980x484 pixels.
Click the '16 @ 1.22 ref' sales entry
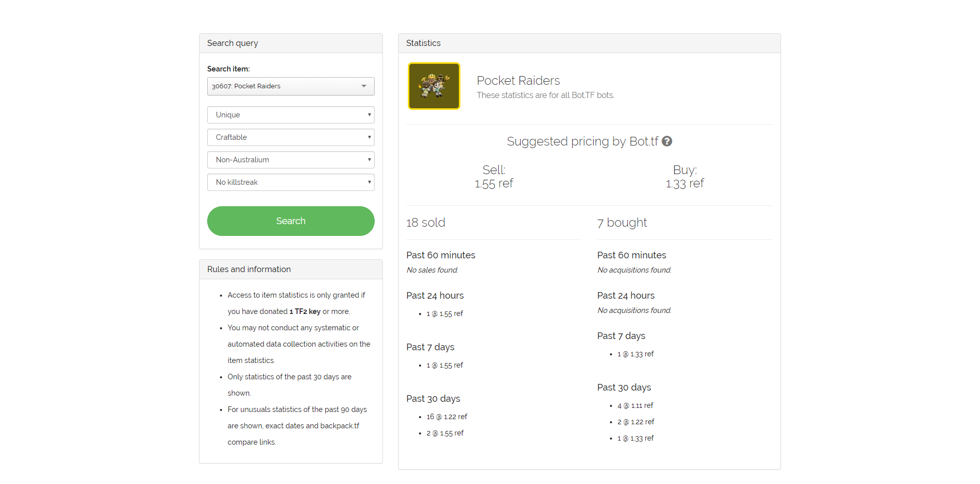coord(447,417)
